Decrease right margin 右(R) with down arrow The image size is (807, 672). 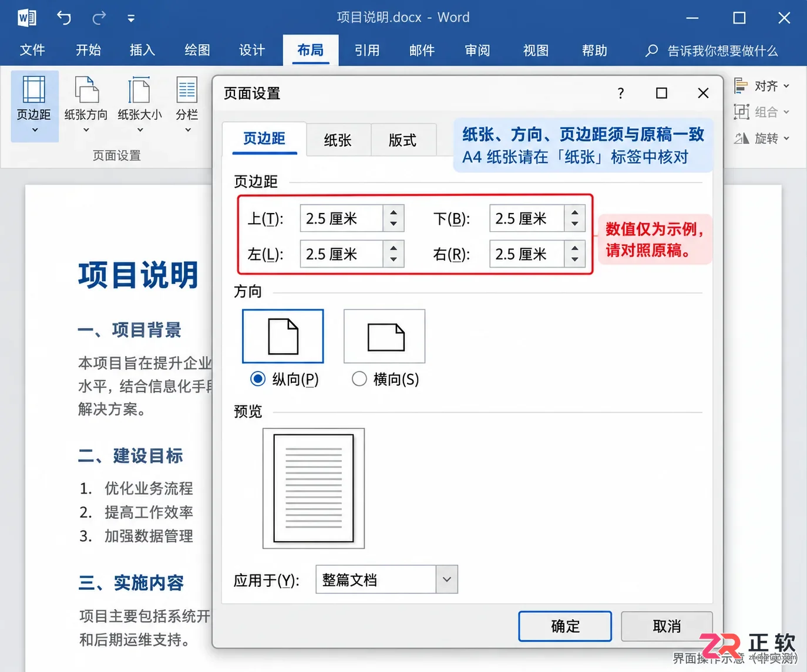click(x=575, y=260)
